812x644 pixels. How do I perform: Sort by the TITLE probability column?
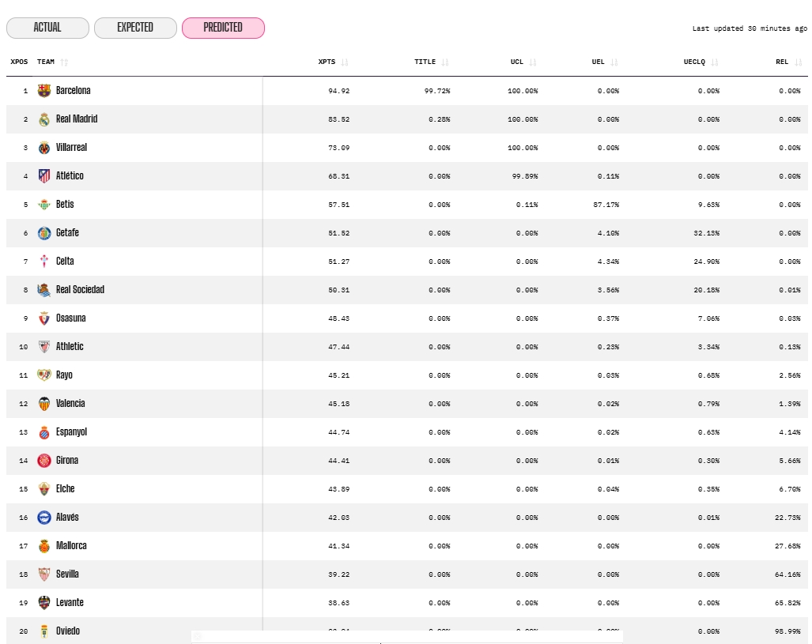click(445, 62)
